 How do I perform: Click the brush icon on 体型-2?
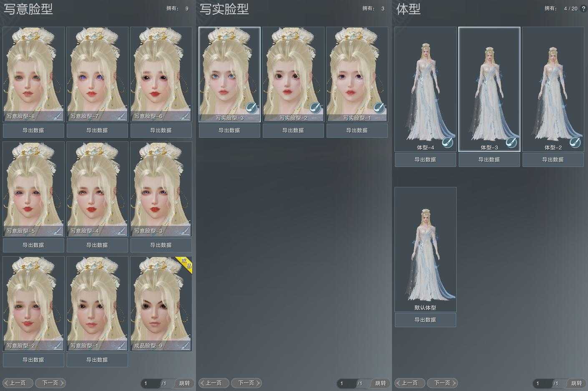point(575,143)
